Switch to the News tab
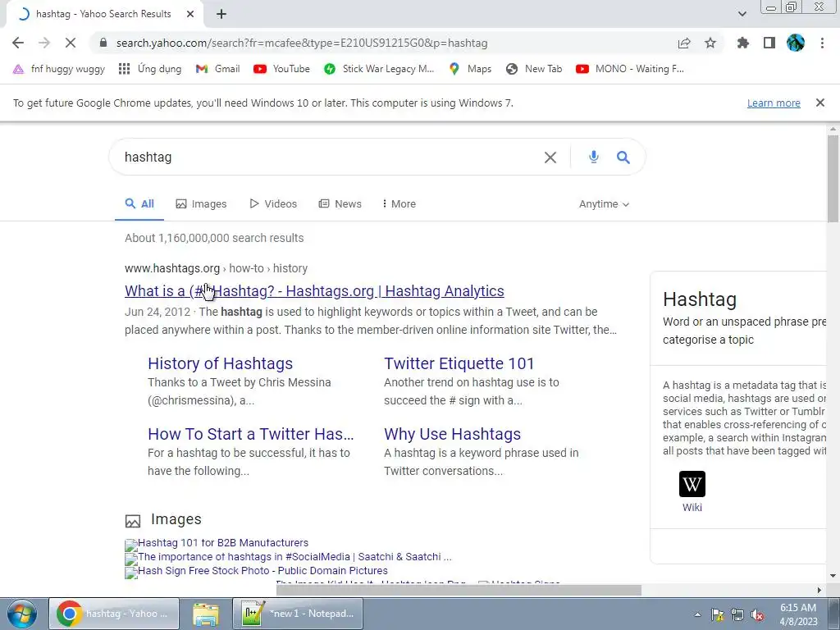840x630 pixels. (340, 203)
